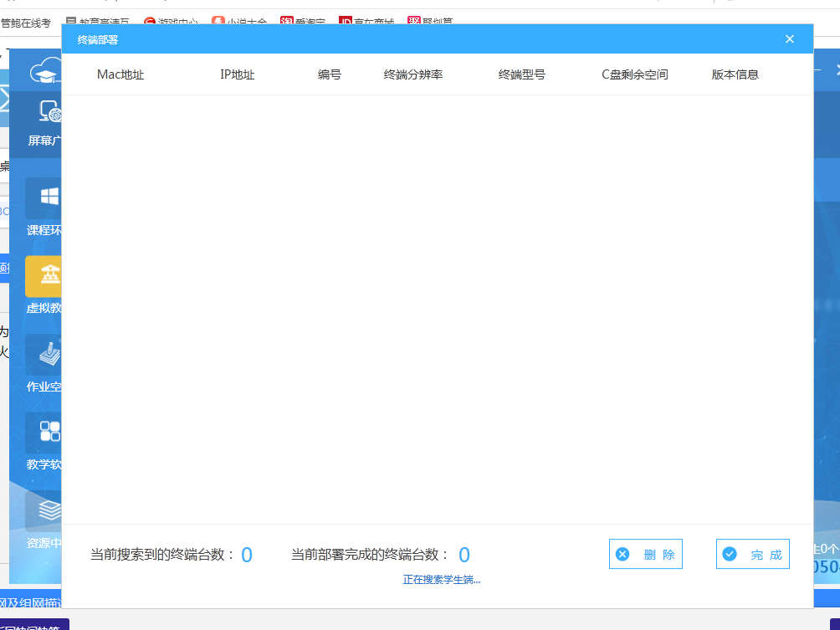Open the resource center layers icon

pos(44,510)
